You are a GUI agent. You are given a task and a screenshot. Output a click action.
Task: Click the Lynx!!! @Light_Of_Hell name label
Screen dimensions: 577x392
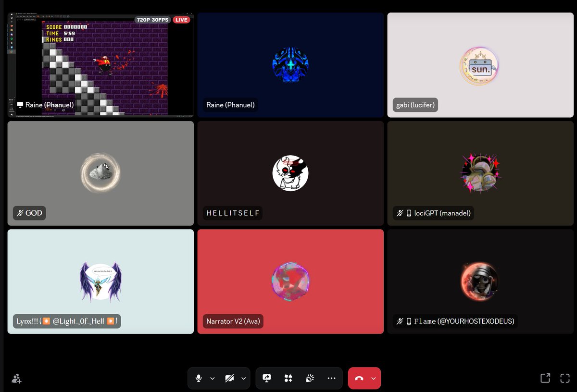(67, 321)
